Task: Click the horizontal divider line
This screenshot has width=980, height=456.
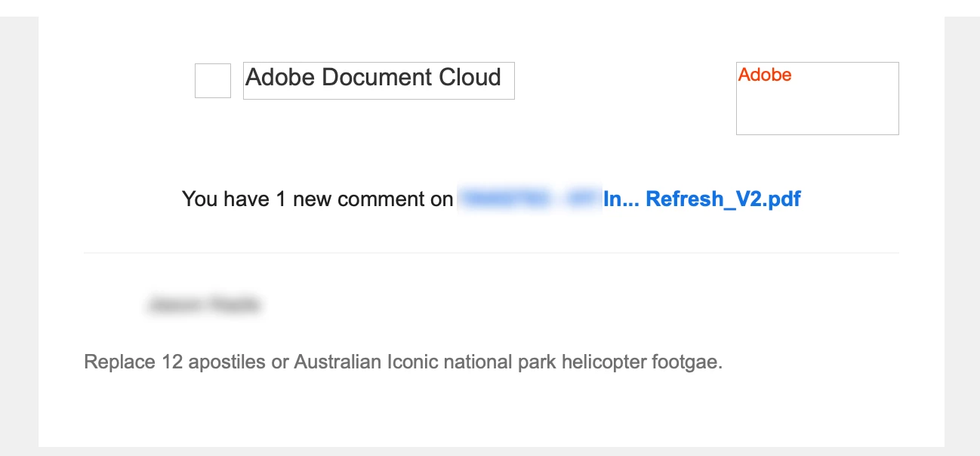Action: tap(491, 253)
